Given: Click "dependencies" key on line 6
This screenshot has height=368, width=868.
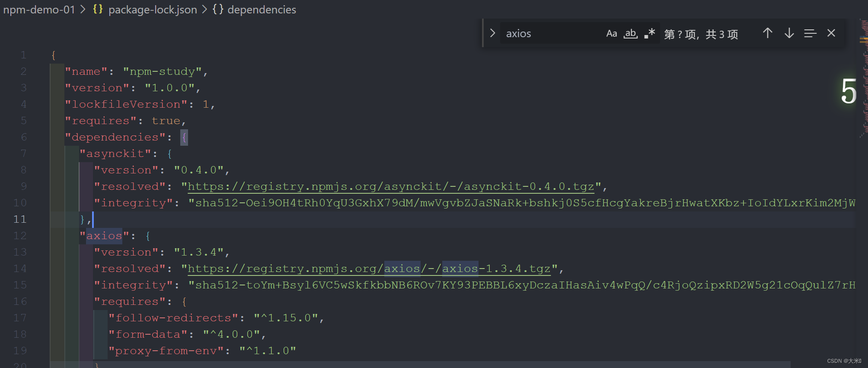Looking at the screenshot, I should click(x=115, y=137).
